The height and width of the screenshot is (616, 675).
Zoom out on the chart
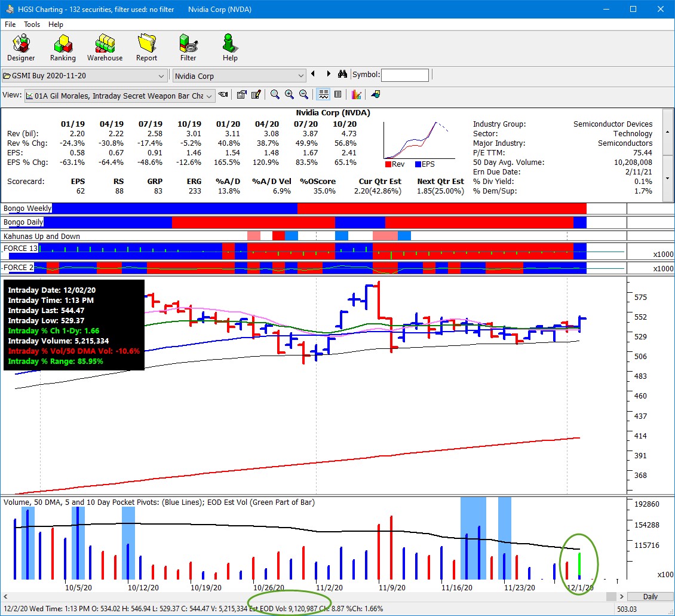coord(303,95)
